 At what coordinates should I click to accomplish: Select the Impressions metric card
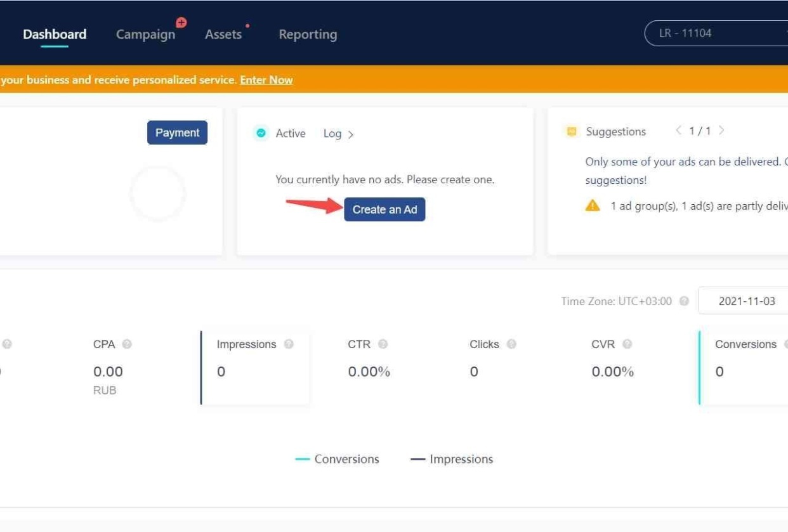pyautogui.click(x=255, y=367)
